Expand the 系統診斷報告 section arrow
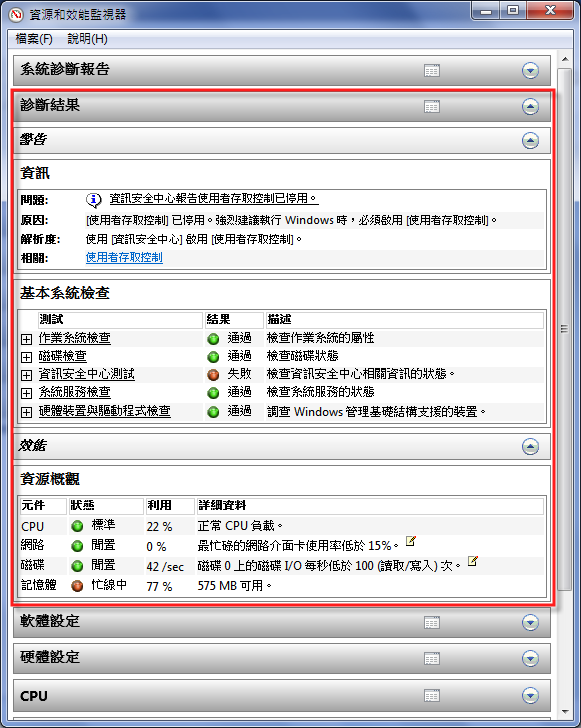The width and height of the screenshot is (581, 728). pyautogui.click(x=530, y=71)
